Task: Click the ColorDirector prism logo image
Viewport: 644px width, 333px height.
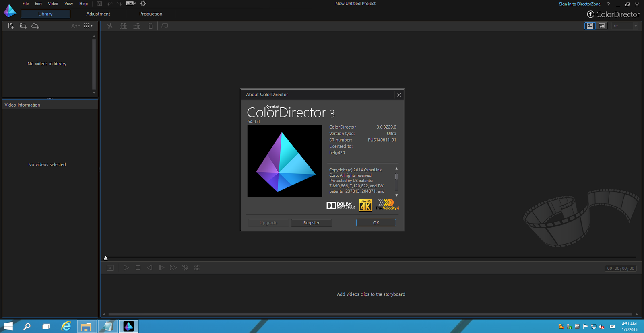Action: [x=285, y=161]
